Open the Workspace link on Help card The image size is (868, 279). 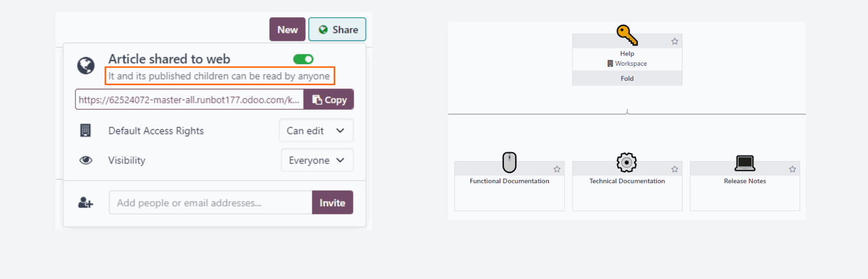click(x=627, y=64)
